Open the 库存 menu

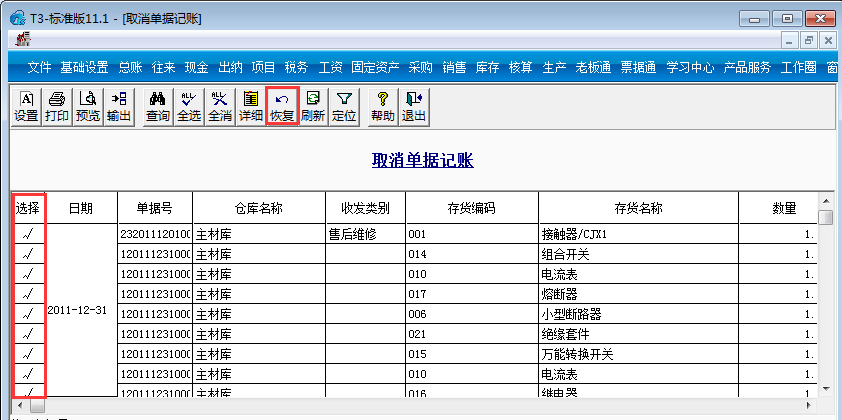click(487, 67)
